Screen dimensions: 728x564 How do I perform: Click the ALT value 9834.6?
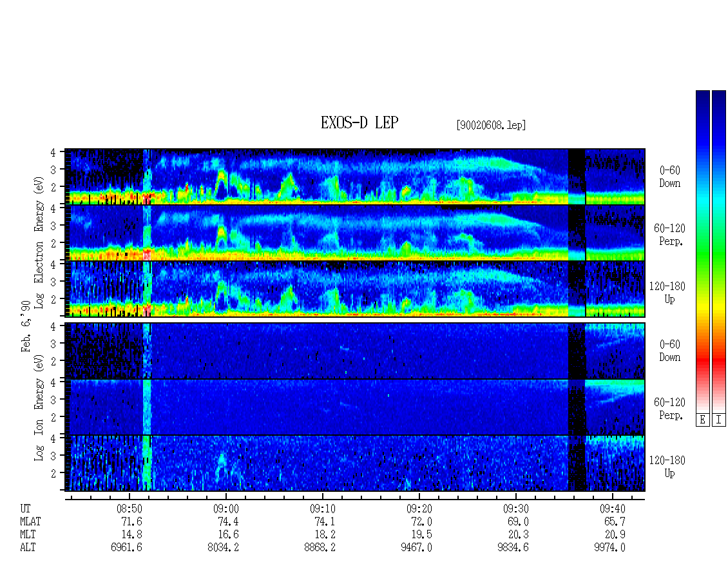pos(513,547)
